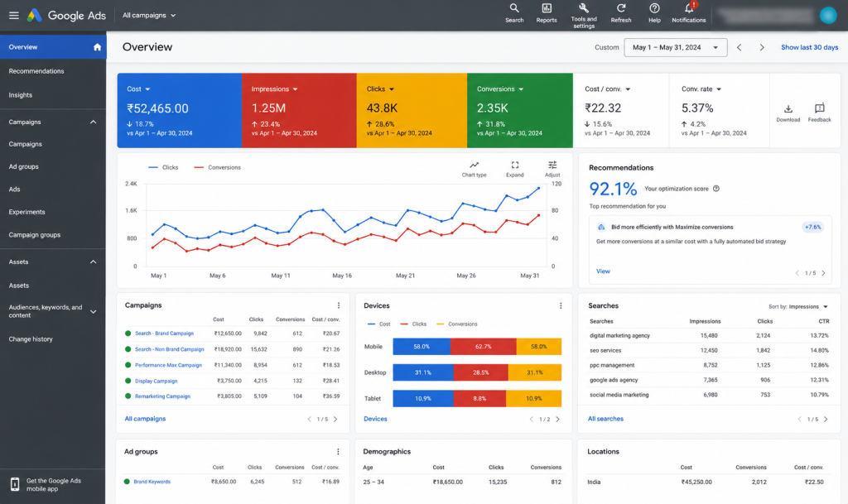Open Brand Keywords ad group link
This screenshot has width=848, height=504.
152,482
